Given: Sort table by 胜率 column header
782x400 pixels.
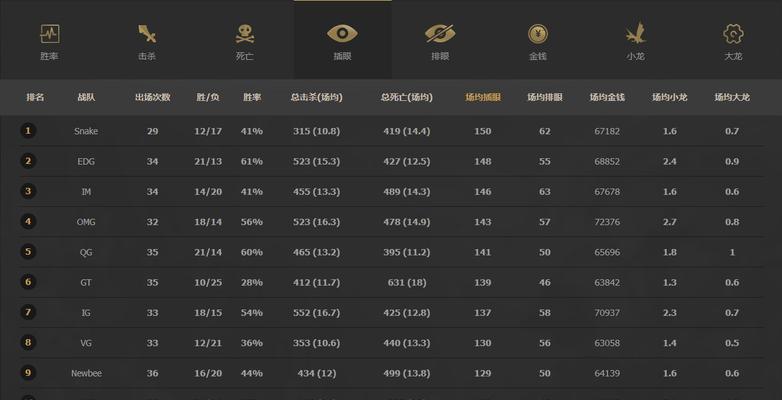Looking at the screenshot, I should 252,97.
